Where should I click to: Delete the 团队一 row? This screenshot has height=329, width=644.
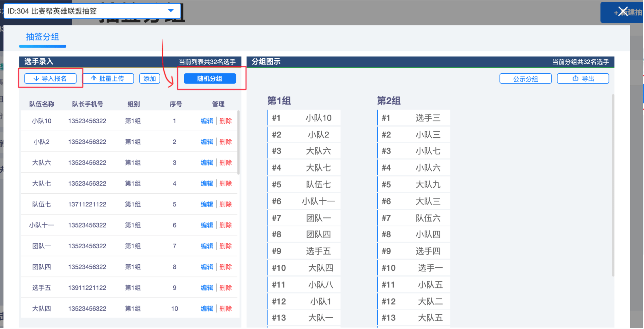coord(226,246)
